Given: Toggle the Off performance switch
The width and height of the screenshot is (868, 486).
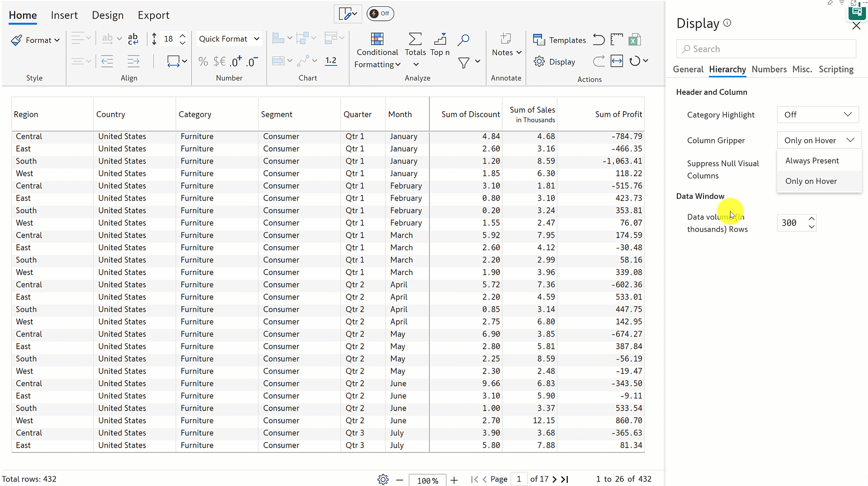Looking at the screenshot, I should pyautogui.click(x=380, y=14).
